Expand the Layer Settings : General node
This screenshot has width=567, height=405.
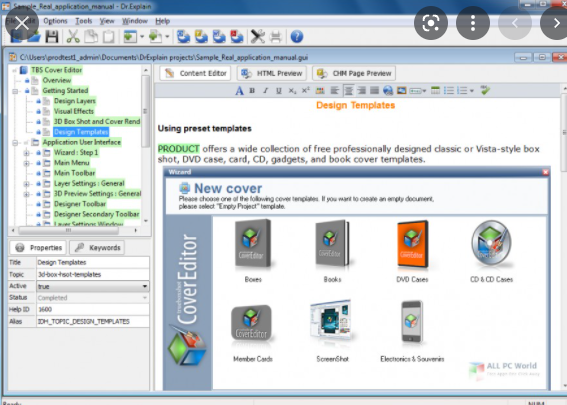[26, 184]
